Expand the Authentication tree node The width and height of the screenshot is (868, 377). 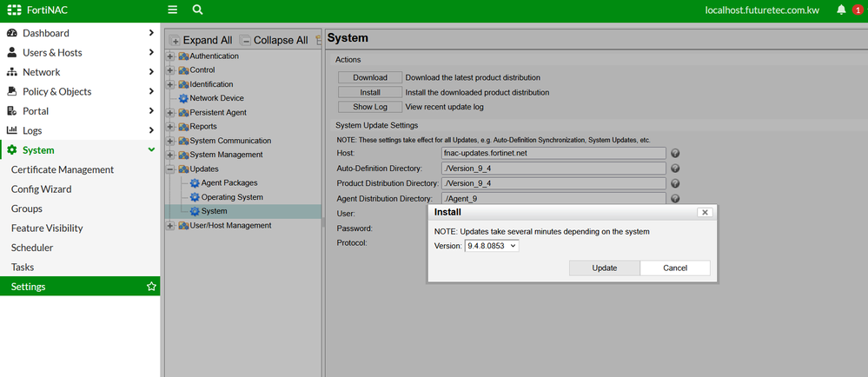point(170,56)
